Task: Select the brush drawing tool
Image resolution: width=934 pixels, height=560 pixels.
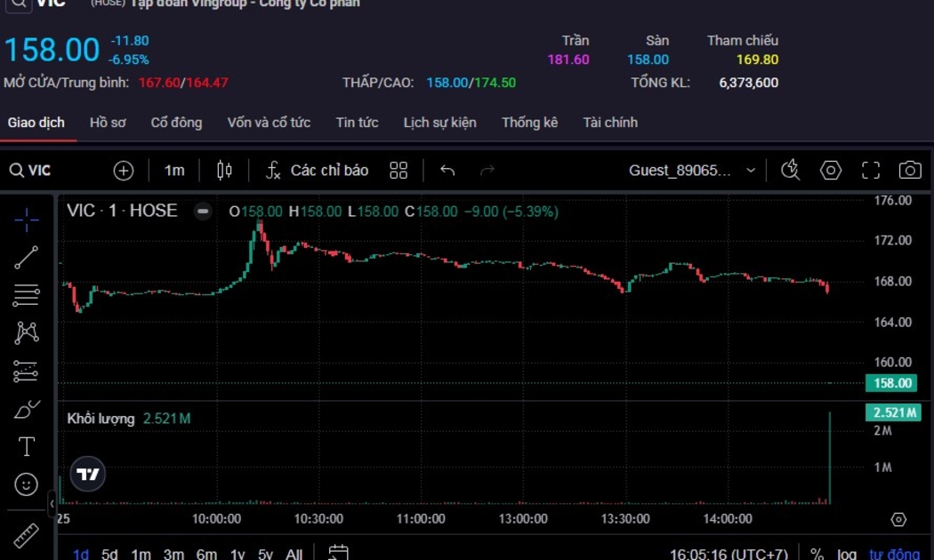Action: (x=27, y=410)
